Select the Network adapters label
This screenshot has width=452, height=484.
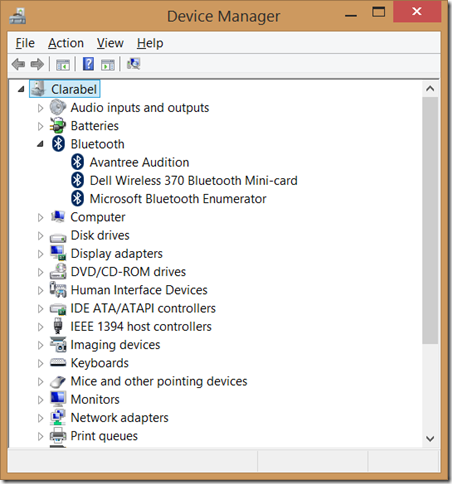(x=119, y=418)
